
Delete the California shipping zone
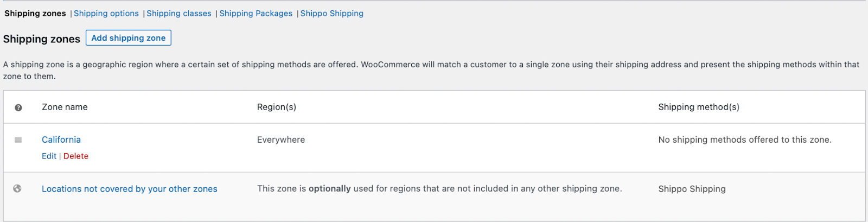[76, 156]
